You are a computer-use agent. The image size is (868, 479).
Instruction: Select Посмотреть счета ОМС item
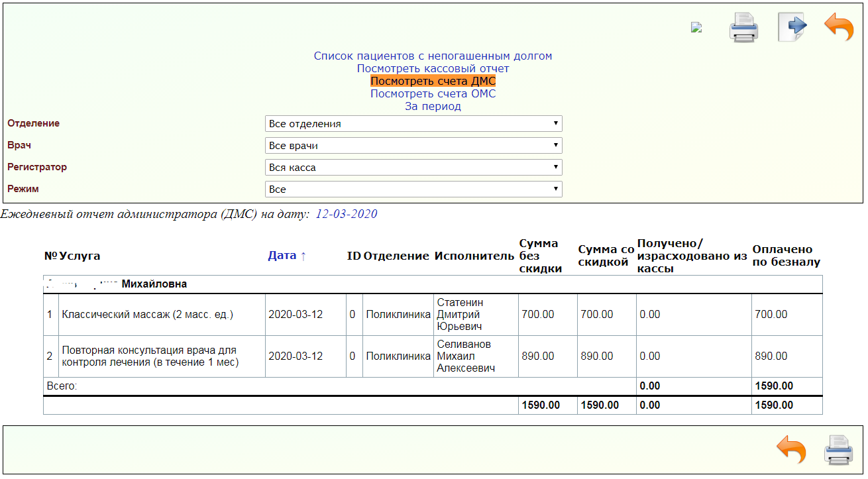(x=433, y=93)
